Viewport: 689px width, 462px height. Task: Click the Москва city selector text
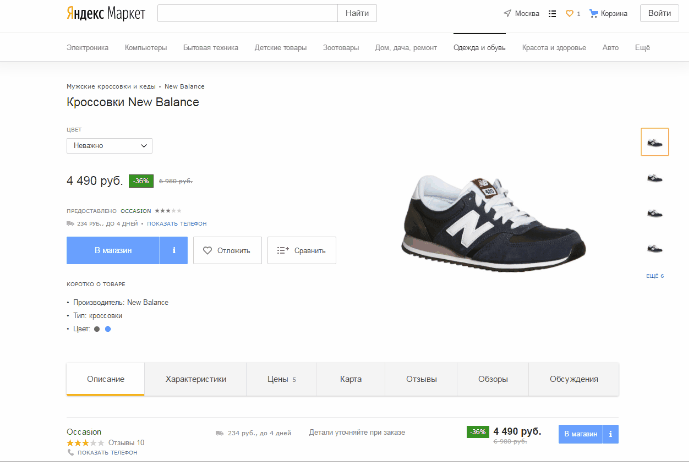tap(527, 14)
